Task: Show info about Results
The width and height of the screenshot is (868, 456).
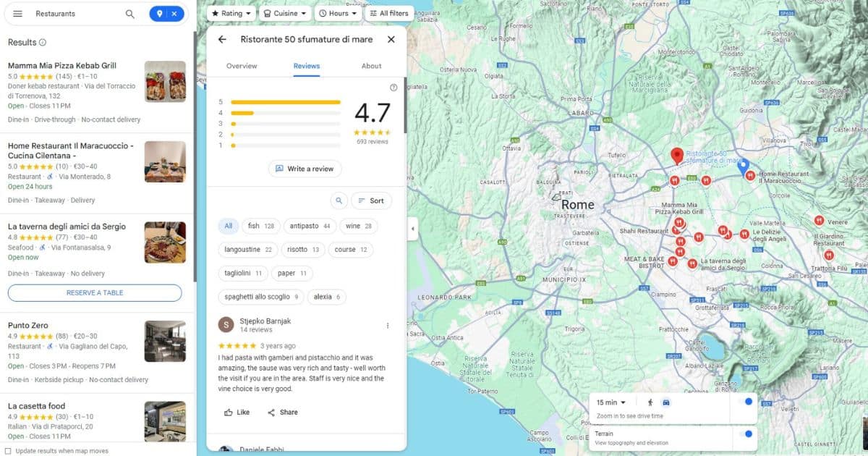Action: [43, 43]
